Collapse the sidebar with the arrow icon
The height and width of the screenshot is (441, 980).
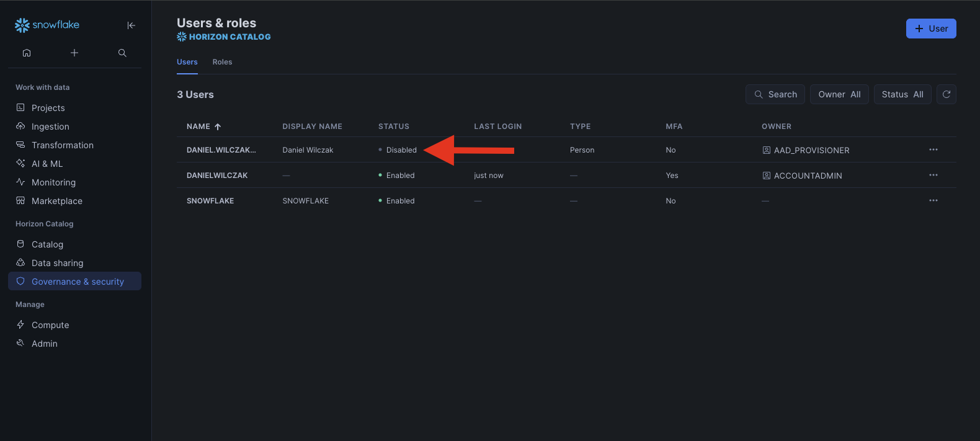coord(131,25)
